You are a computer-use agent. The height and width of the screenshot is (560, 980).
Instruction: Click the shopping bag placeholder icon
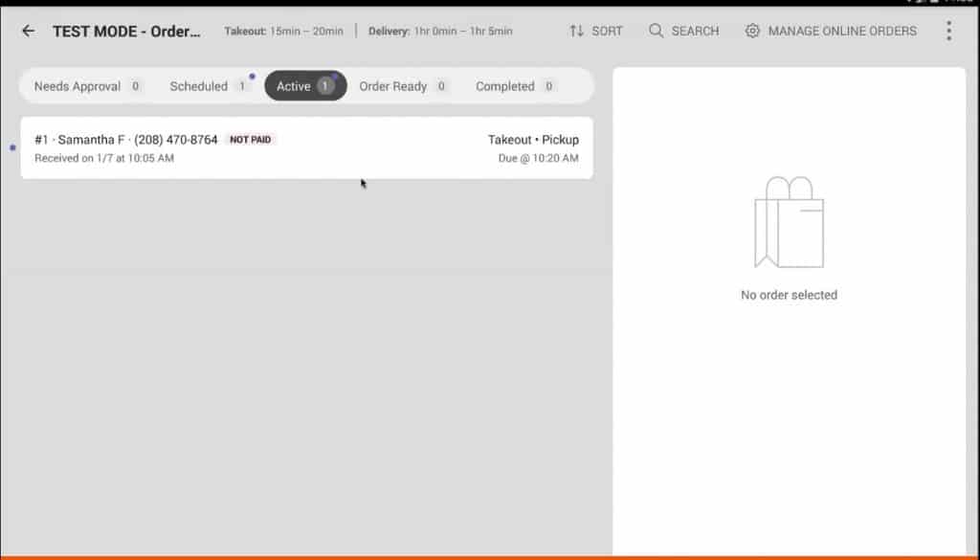pos(789,223)
